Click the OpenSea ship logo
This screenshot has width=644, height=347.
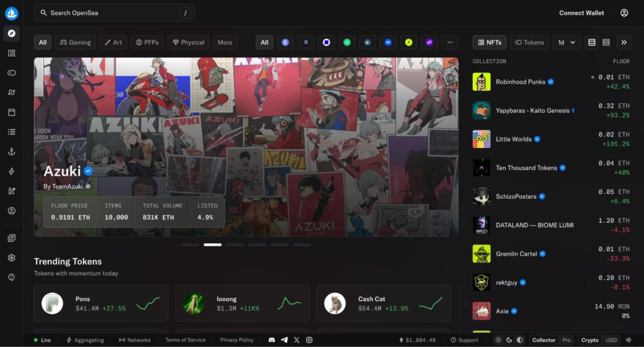pos(11,13)
